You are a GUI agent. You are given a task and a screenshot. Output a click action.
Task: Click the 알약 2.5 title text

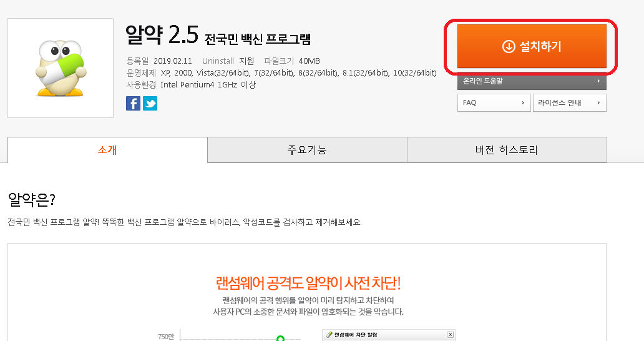point(162,35)
